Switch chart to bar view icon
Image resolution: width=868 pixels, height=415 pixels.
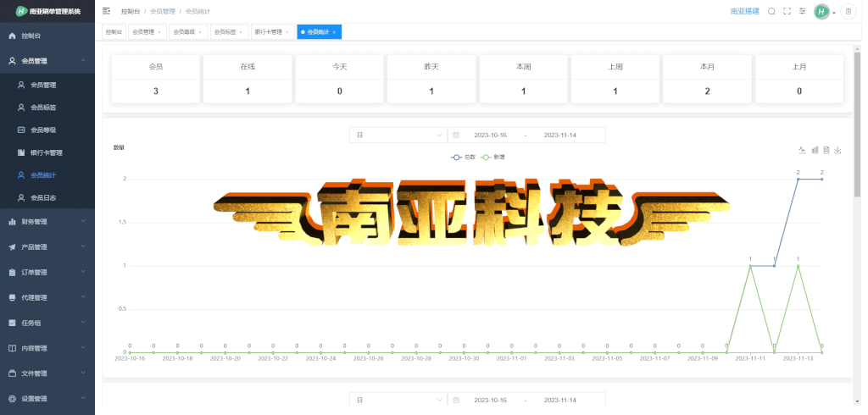(815, 150)
